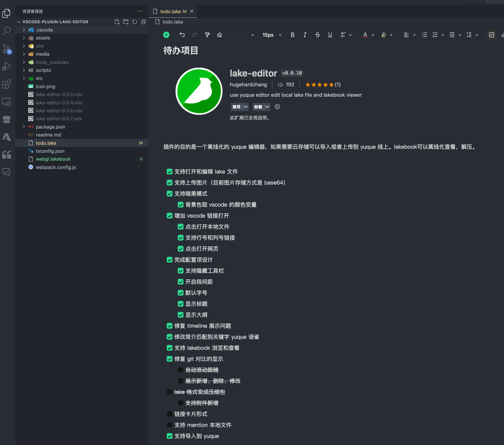Open highlight color dropdown arrow
The image size is (504, 445).
click(391, 35)
